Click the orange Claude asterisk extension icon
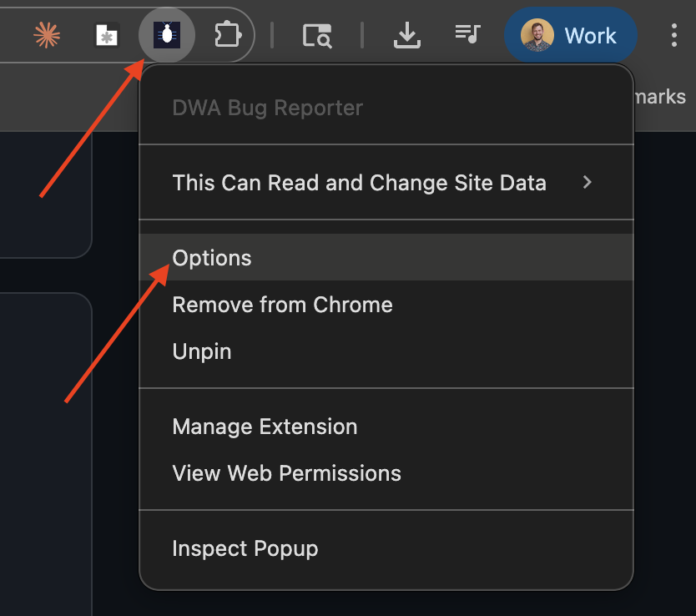The height and width of the screenshot is (616, 696). coord(46,34)
